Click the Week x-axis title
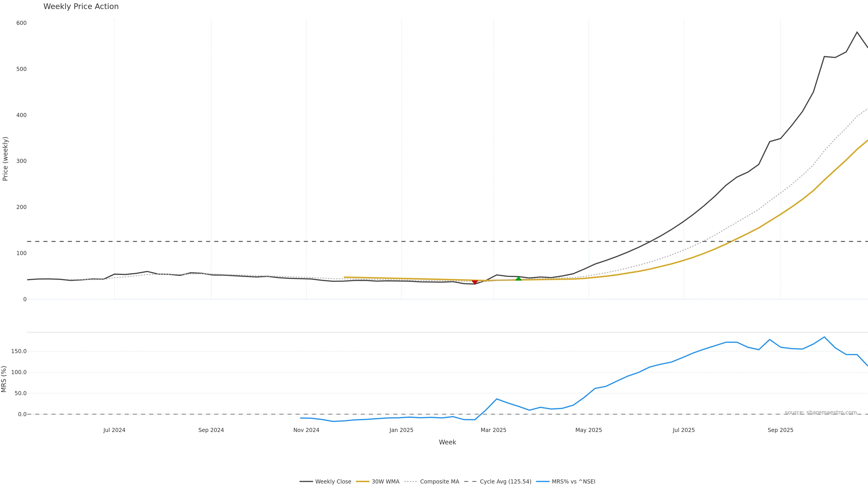Image resolution: width=868 pixels, height=488 pixels. (447, 442)
